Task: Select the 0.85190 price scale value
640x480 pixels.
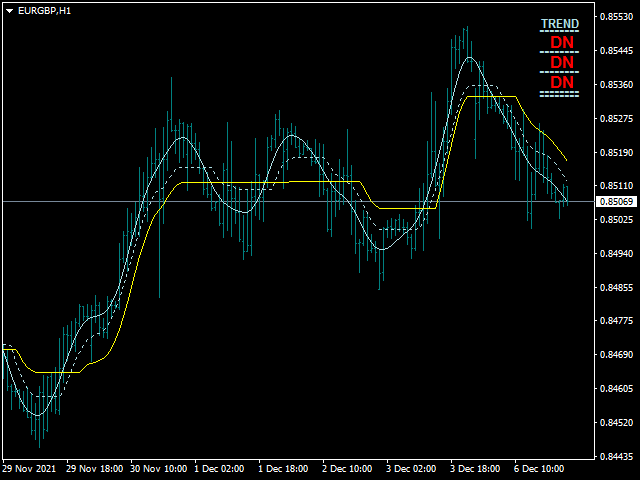Action: [x=616, y=152]
